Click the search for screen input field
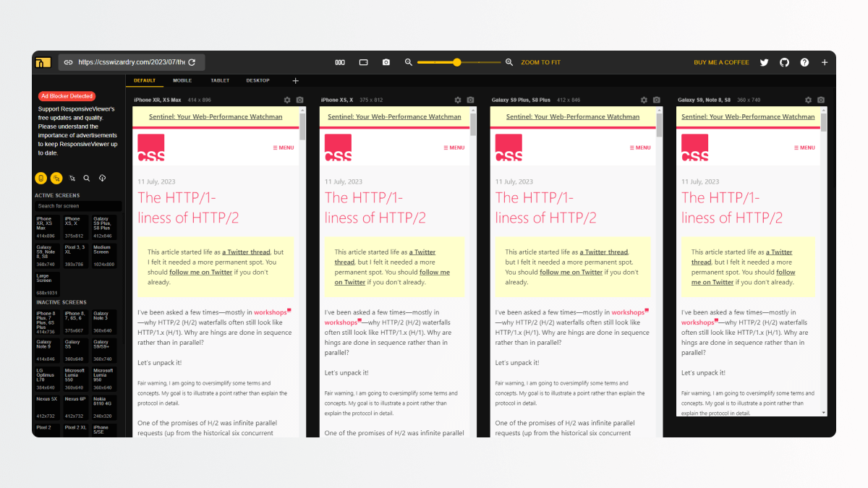The width and height of the screenshot is (868, 488). coord(77,205)
